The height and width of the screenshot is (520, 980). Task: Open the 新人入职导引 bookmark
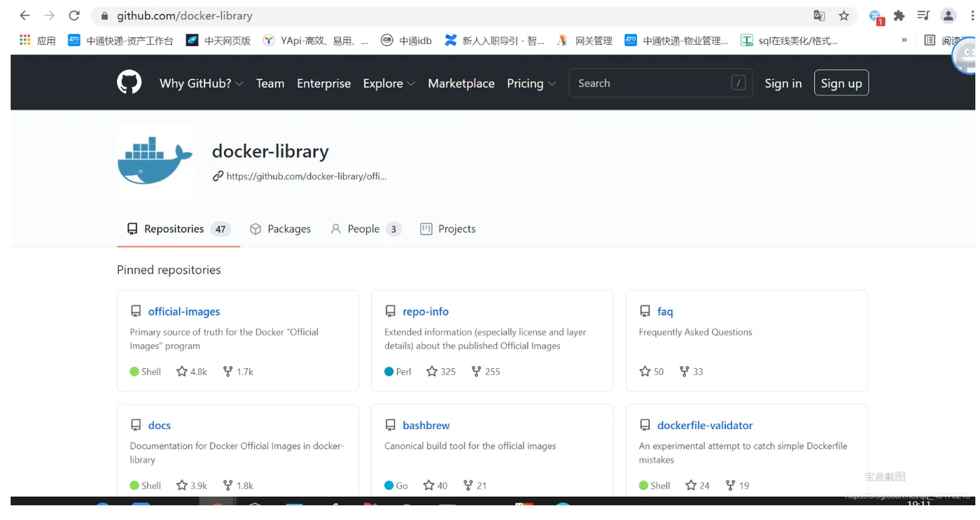tap(494, 41)
